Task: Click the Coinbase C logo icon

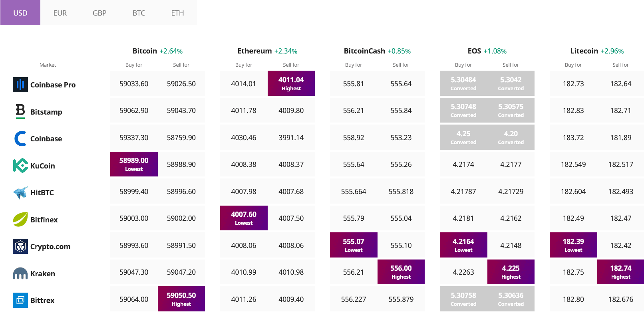Action: [20, 139]
